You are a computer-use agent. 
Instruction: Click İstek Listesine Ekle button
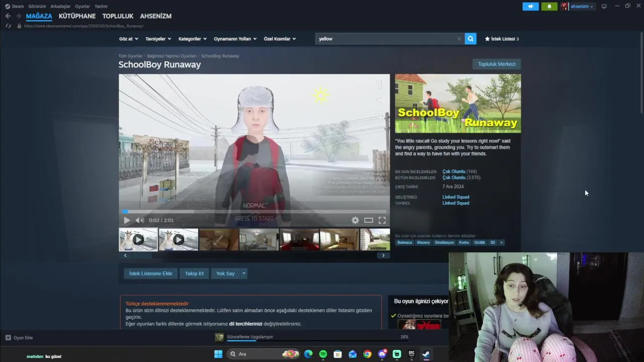150,274
